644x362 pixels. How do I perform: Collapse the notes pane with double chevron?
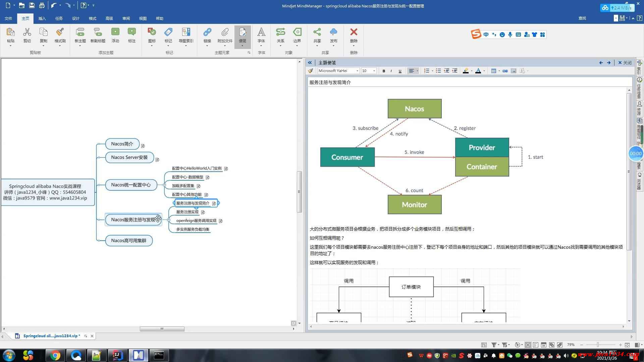pyautogui.click(x=310, y=63)
